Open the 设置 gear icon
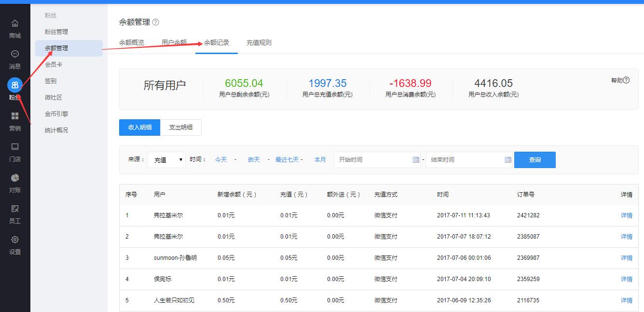 15,240
